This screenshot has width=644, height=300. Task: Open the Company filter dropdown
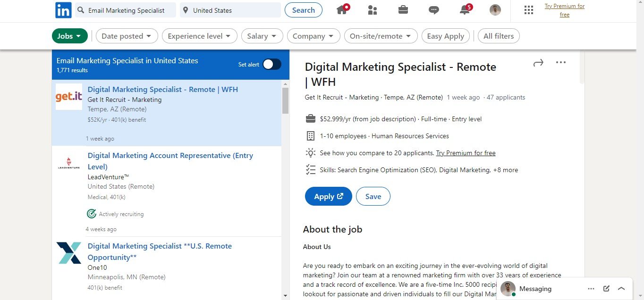point(313,36)
